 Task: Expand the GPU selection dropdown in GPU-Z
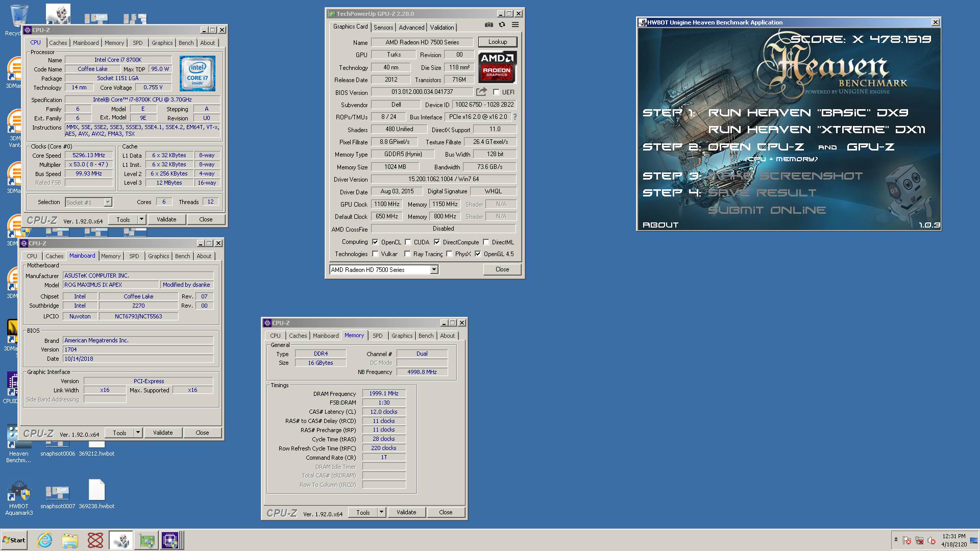(434, 270)
